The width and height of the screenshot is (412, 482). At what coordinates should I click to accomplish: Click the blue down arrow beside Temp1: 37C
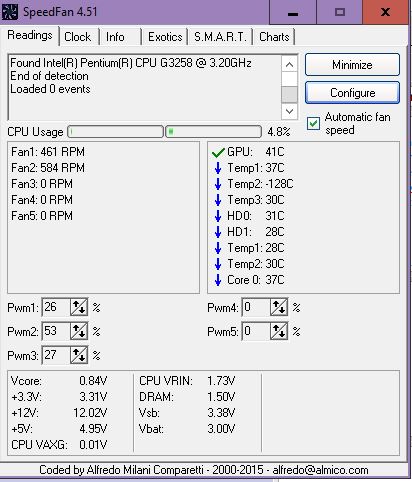(218, 168)
